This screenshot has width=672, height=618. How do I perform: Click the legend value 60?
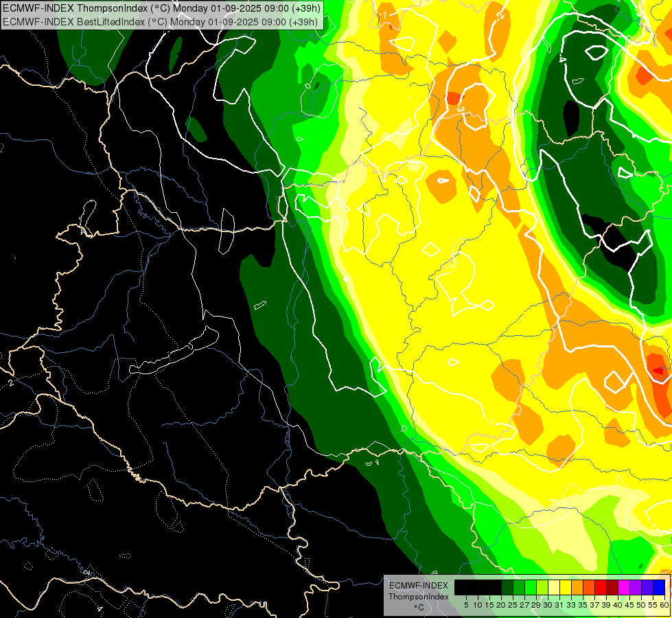tap(664, 605)
